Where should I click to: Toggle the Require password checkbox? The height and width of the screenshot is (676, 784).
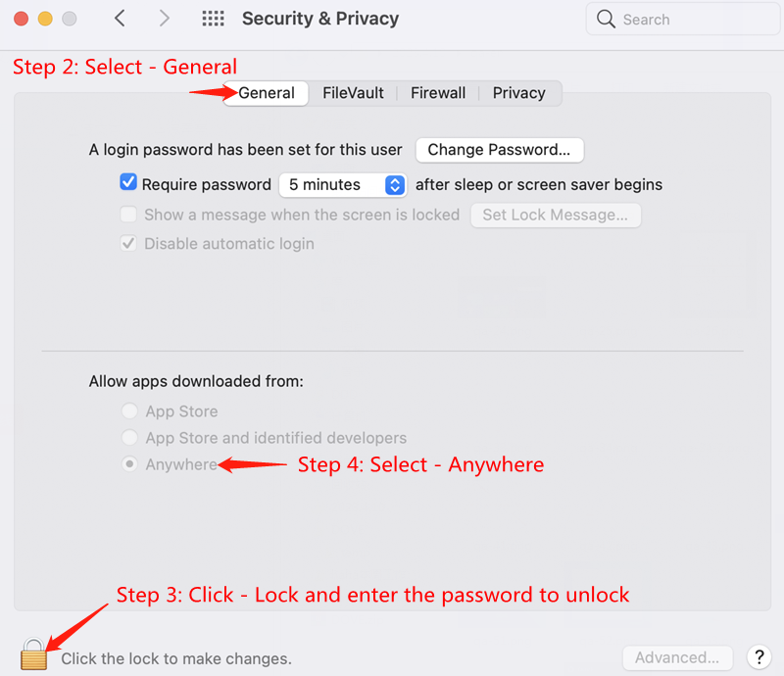pos(128,183)
